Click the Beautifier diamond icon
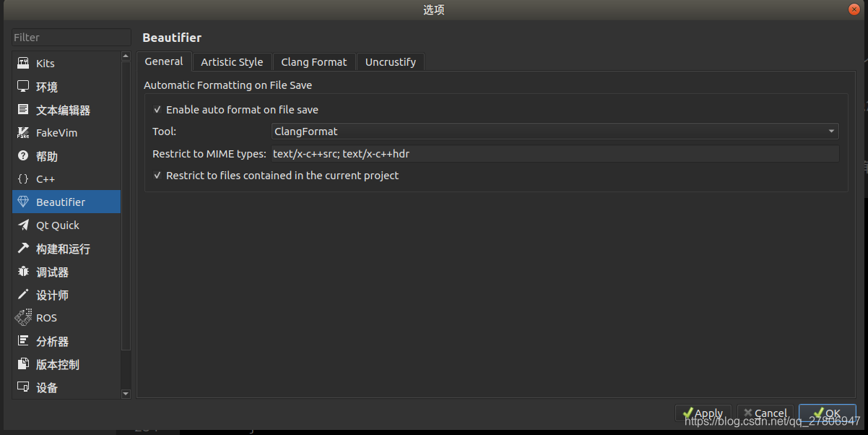The image size is (868, 435). [22, 202]
